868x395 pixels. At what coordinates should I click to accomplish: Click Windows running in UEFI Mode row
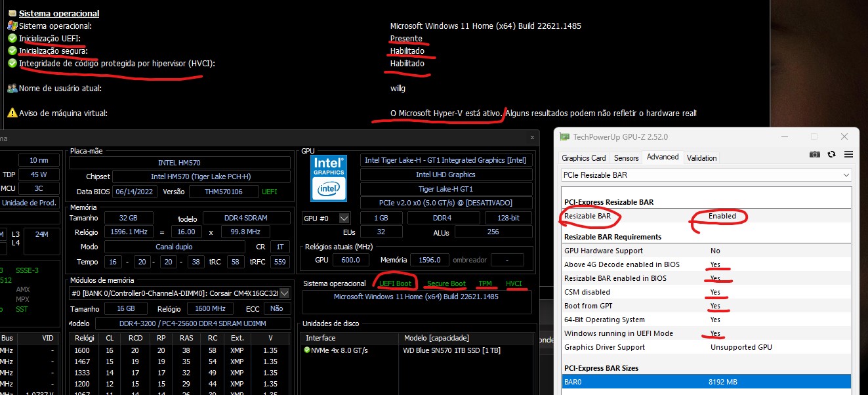click(x=707, y=333)
